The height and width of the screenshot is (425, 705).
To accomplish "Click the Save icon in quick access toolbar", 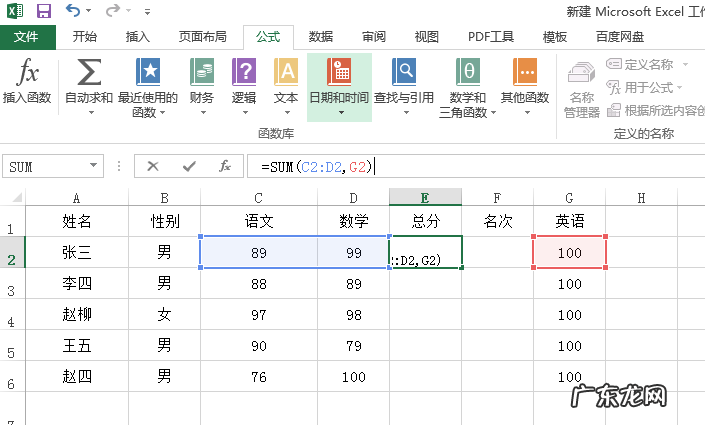I will pos(44,11).
